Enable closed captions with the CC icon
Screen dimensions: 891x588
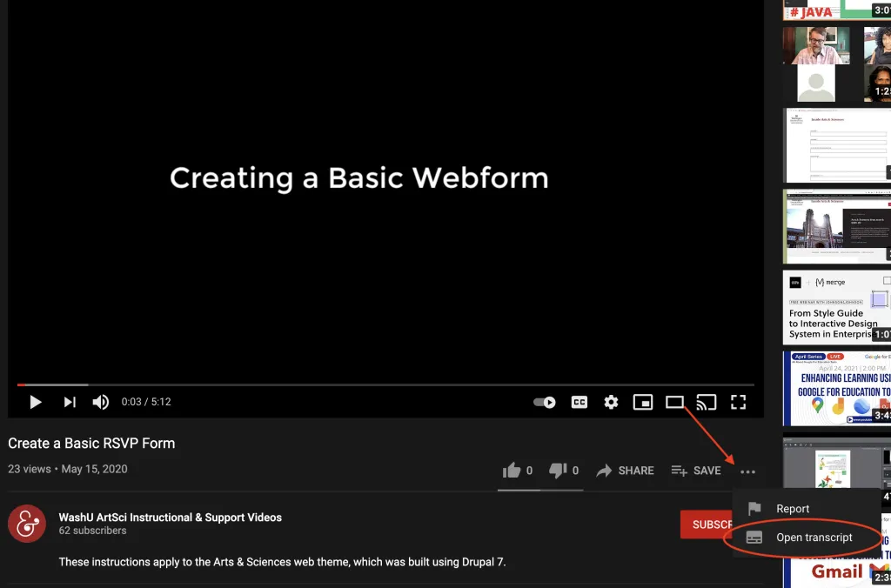(579, 402)
